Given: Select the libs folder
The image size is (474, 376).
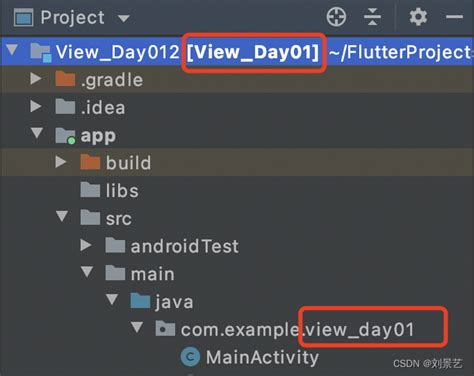Looking at the screenshot, I should click(x=109, y=190).
